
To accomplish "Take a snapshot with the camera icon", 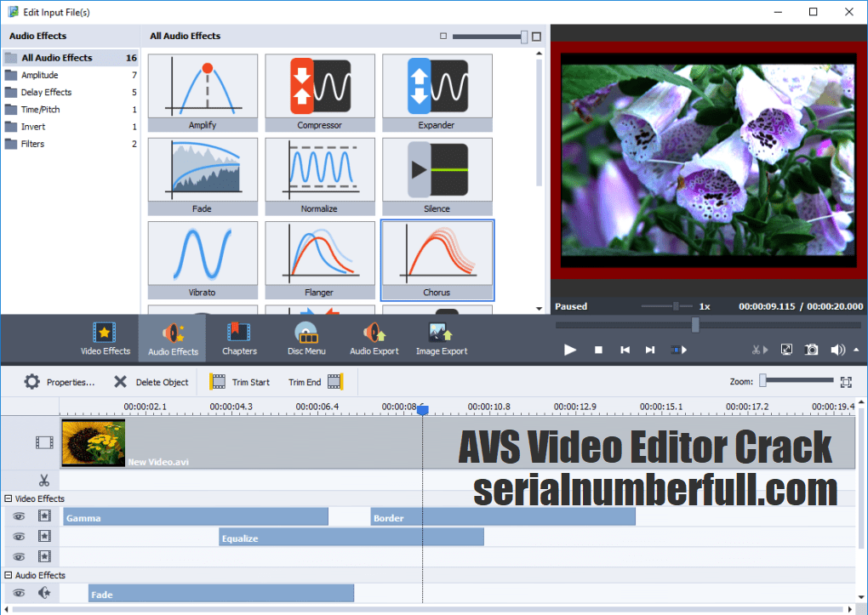I will click(x=811, y=349).
